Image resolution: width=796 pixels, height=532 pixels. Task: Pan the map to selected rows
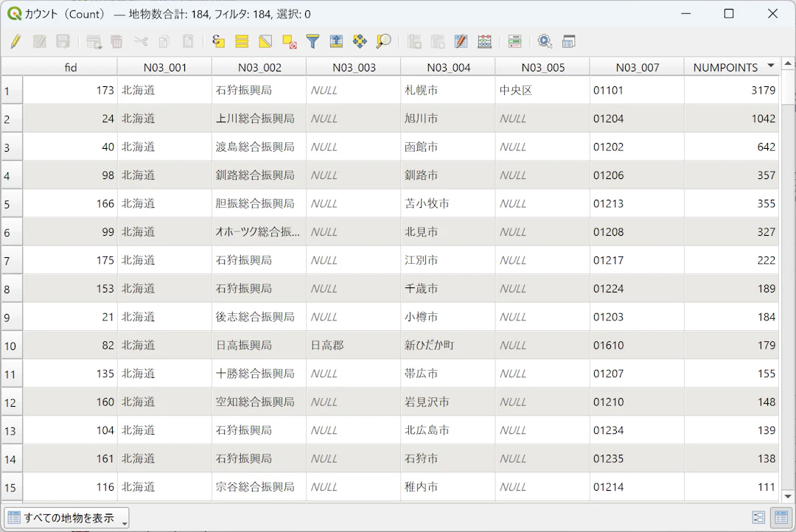click(x=360, y=42)
